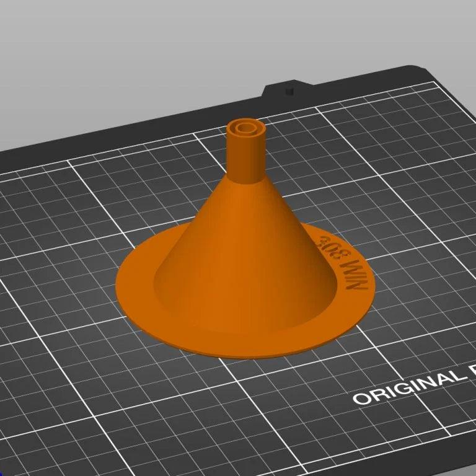The width and height of the screenshot is (476, 476).
Task: Select the orange funnel's cone body
Action: (242, 248)
